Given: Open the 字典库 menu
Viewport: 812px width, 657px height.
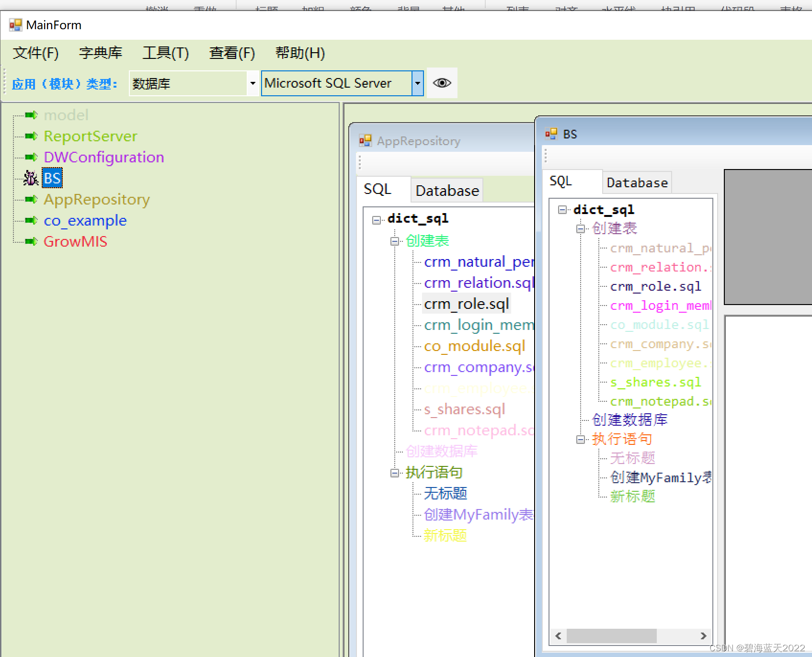Looking at the screenshot, I should [x=101, y=53].
